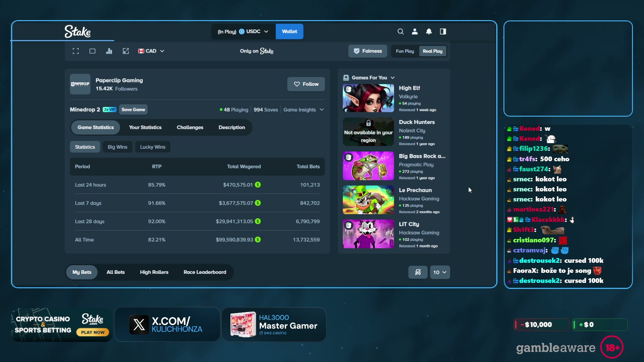Open the USDC currency dropdown
This screenshot has width=644, height=362.
tap(244, 32)
